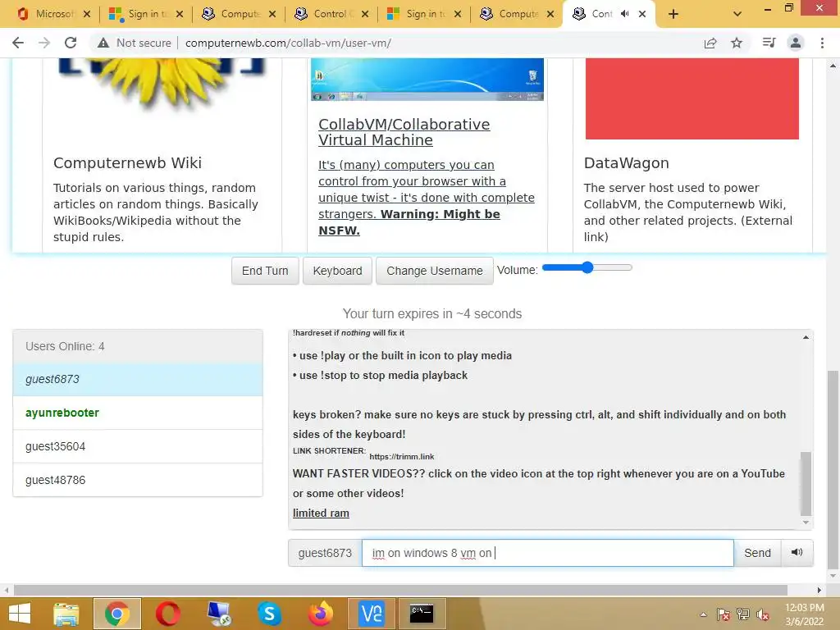Launch Opera from the taskbar
Screen dimensions: 840x630
pos(167,614)
